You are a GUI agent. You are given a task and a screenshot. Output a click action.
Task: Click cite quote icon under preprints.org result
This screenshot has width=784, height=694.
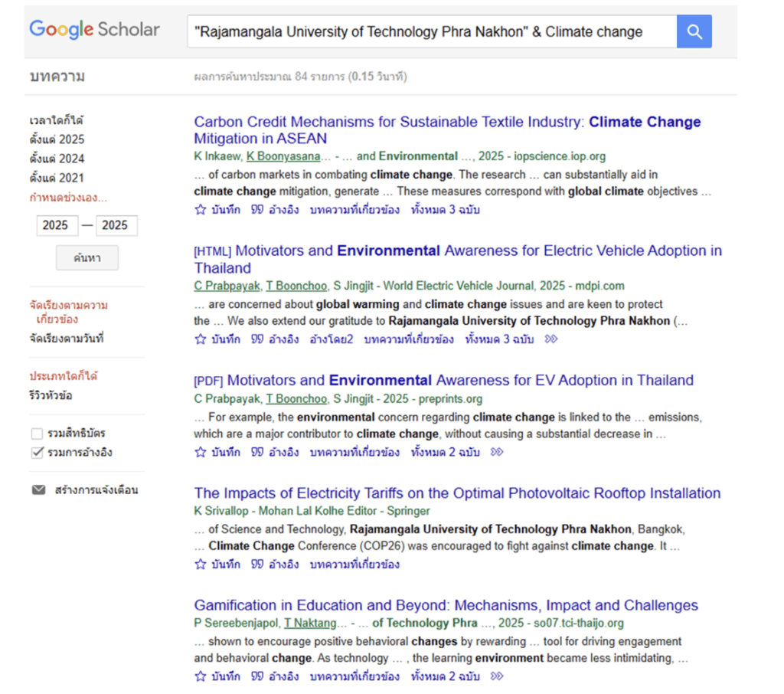[257, 452]
